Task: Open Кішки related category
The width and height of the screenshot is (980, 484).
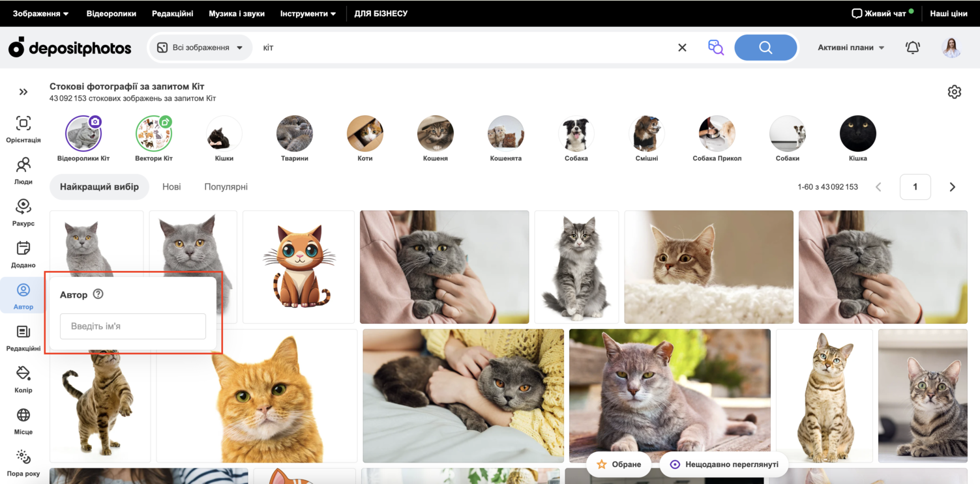Action: coord(224,139)
